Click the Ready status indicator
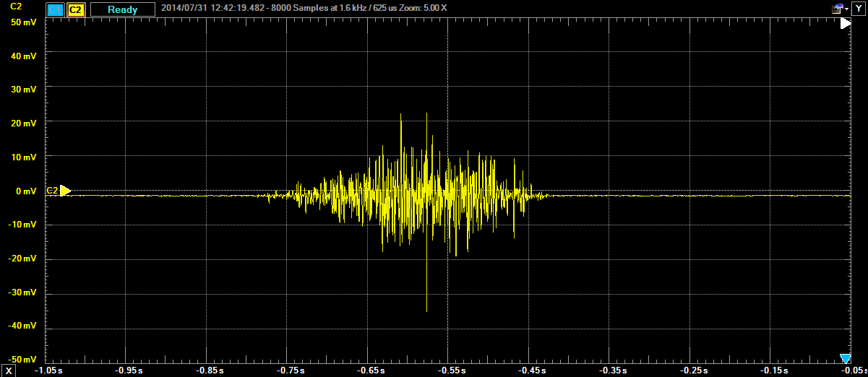 [122, 10]
